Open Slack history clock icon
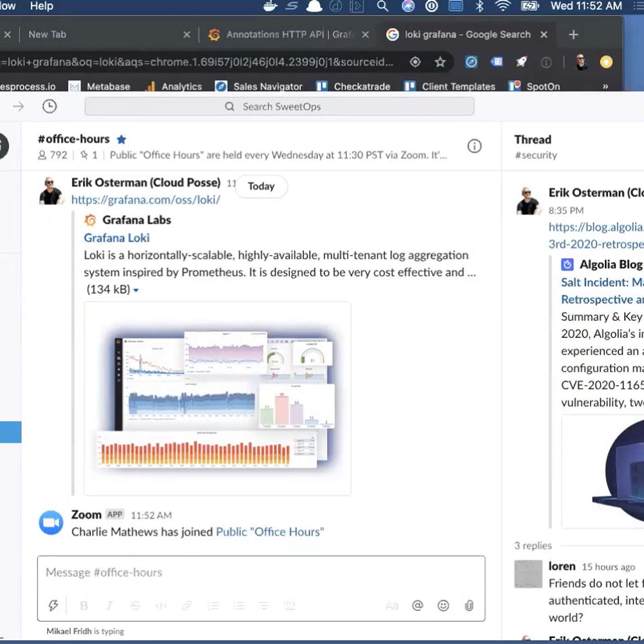This screenshot has width=644, height=644. coord(49,107)
